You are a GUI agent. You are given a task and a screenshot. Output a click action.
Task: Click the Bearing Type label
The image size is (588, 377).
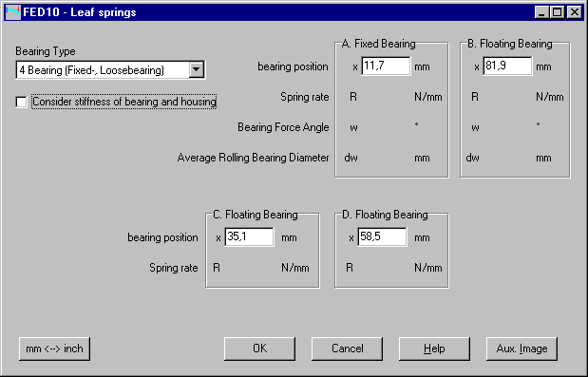pos(46,51)
